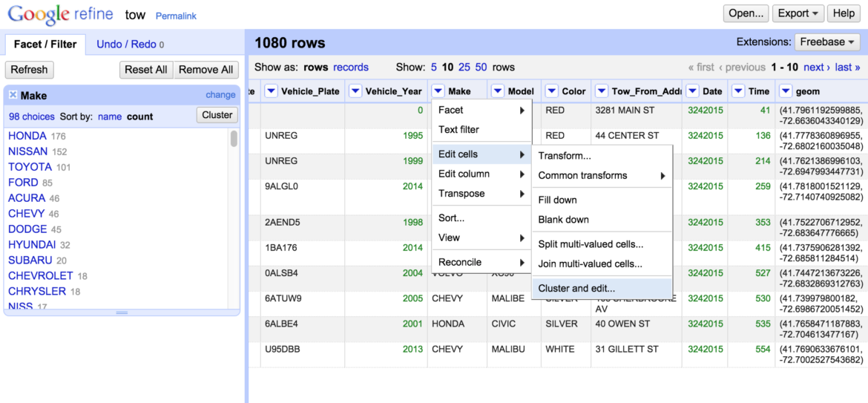The image size is (868, 403).
Task: Open the Color column dropdown arrow
Action: pyautogui.click(x=551, y=91)
